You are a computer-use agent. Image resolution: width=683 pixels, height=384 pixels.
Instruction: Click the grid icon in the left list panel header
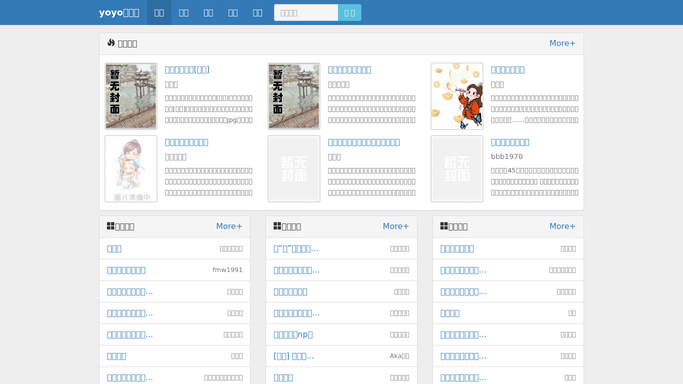[111, 226]
